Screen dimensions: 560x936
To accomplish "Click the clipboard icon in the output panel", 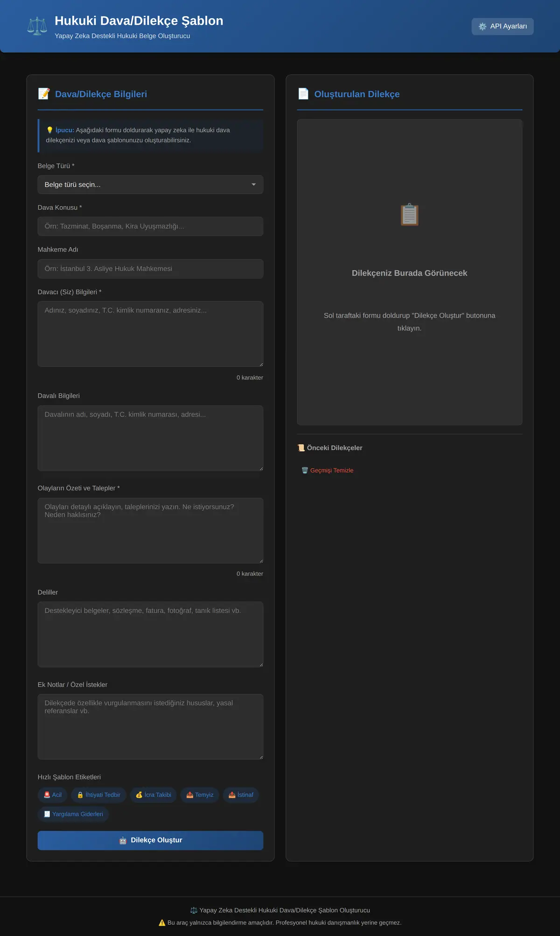I will point(409,214).
